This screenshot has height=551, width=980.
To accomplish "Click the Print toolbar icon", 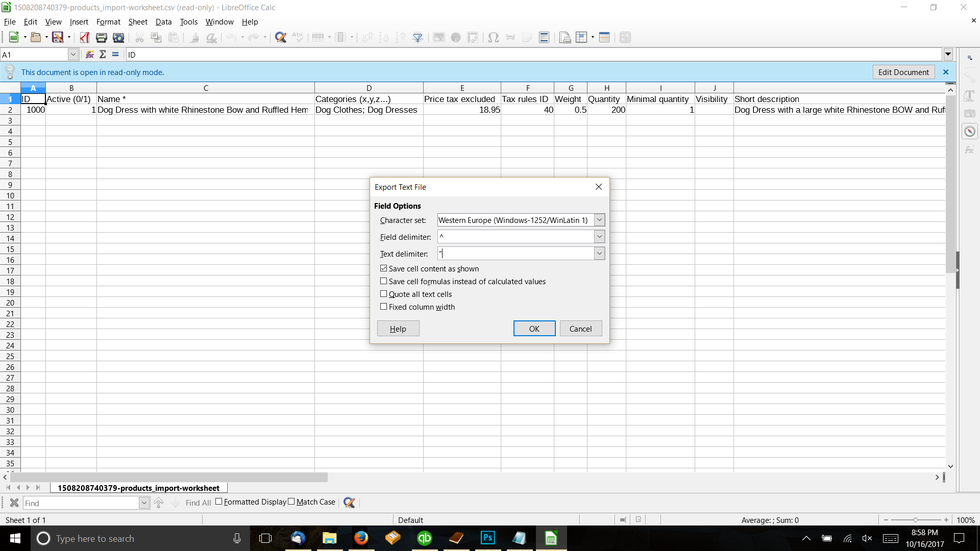I will (x=101, y=37).
